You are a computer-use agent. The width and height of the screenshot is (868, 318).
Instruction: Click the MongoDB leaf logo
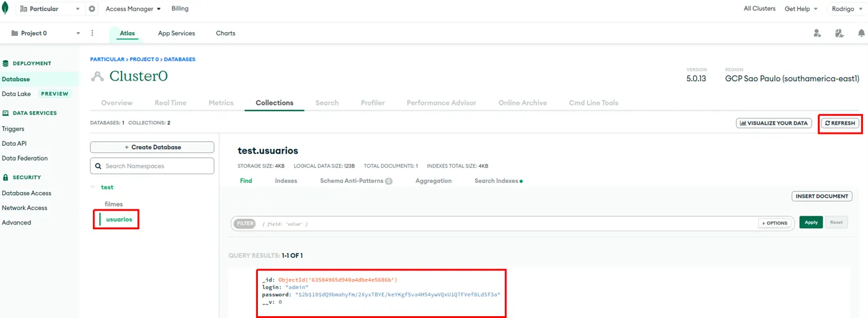click(x=5, y=9)
